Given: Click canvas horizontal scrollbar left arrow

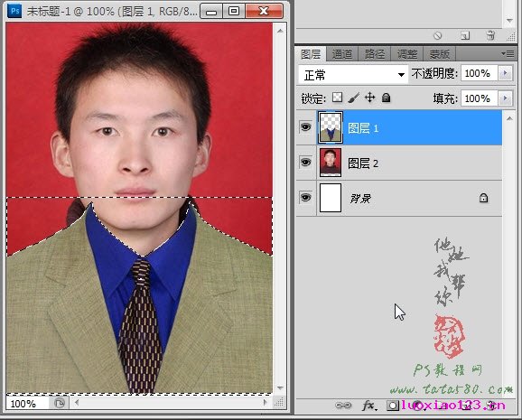Looking at the screenshot, I should 77,402.
